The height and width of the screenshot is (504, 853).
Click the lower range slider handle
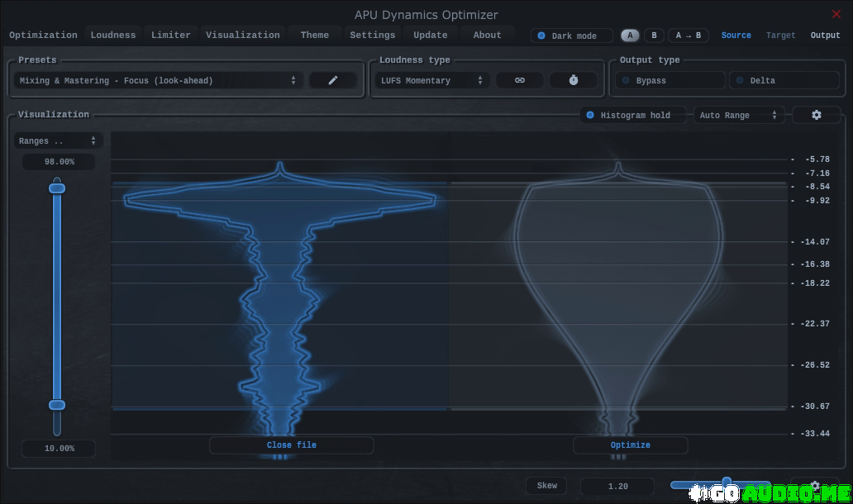click(x=57, y=405)
